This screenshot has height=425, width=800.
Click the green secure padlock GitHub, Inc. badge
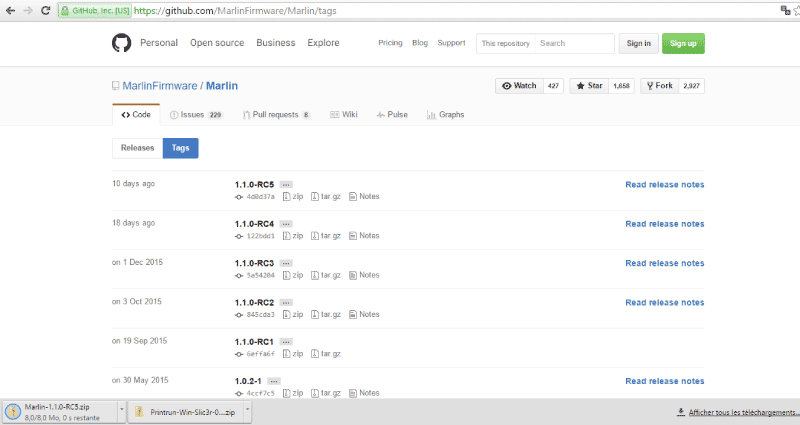[95, 11]
